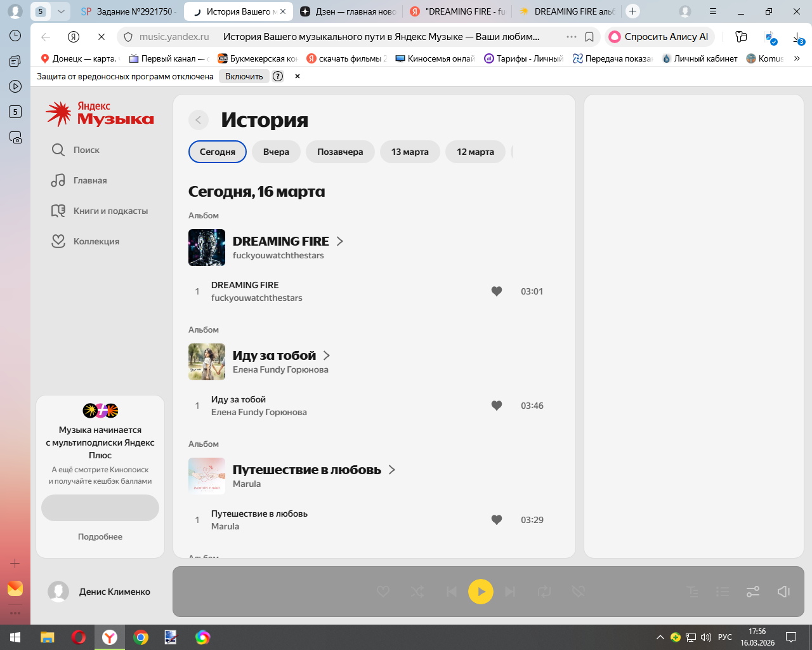Like the current track in the player bar
This screenshot has height=650, width=812.
(x=383, y=592)
